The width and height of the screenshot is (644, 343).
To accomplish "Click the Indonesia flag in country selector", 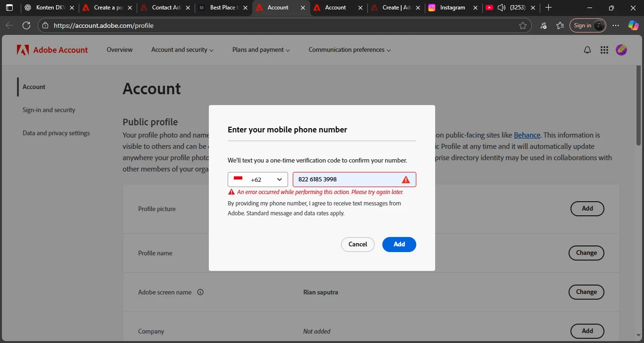I will click(x=238, y=179).
